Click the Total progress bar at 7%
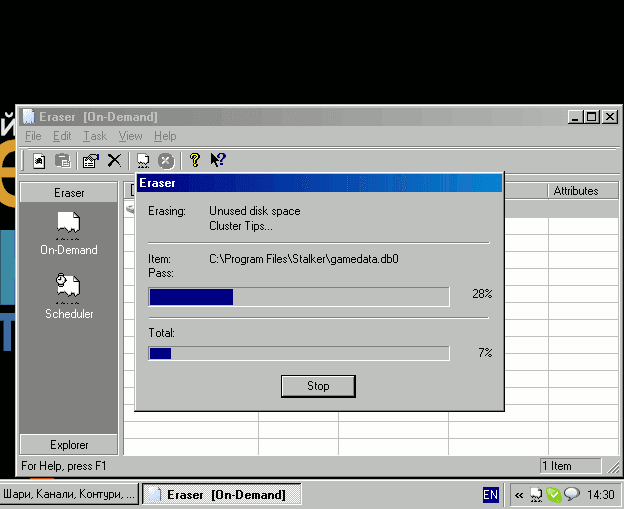Image resolution: width=624 pixels, height=509 pixels. (x=299, y=353)
